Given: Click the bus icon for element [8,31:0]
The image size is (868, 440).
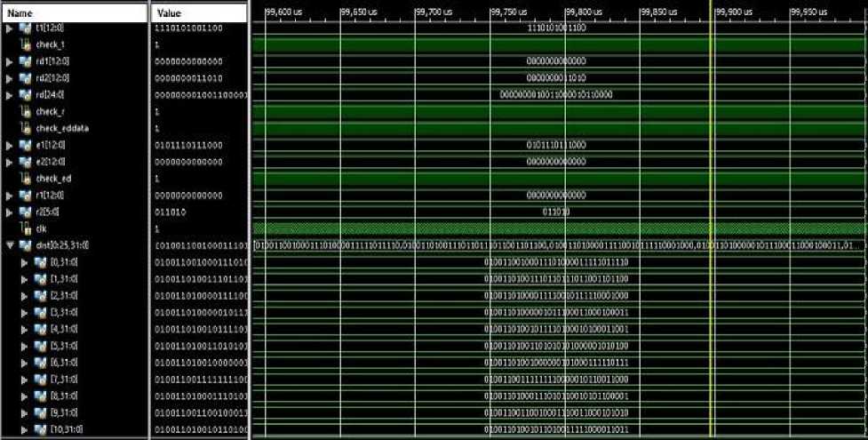Looking at the screenshot, I should 40,396.
